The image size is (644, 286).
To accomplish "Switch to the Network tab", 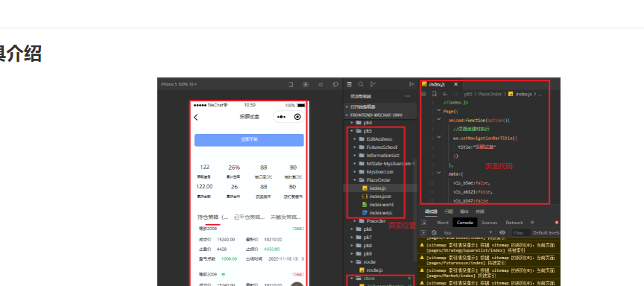I will [514, 223].
